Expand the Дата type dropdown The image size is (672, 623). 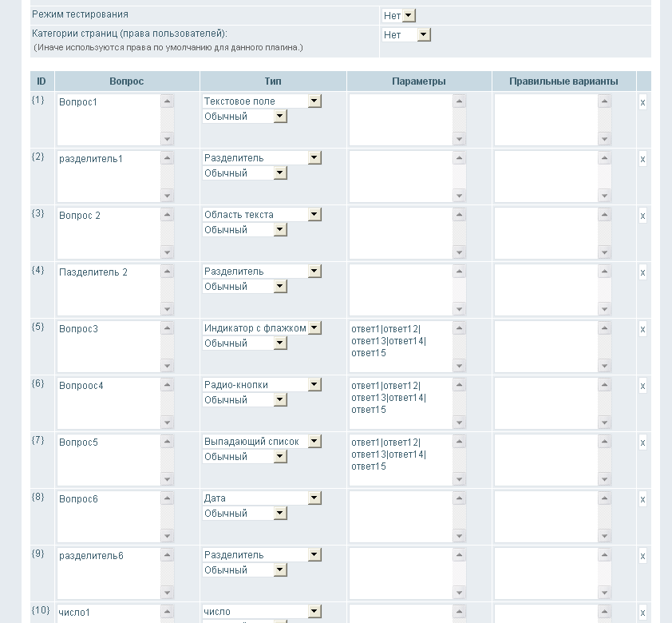[262, 498]
